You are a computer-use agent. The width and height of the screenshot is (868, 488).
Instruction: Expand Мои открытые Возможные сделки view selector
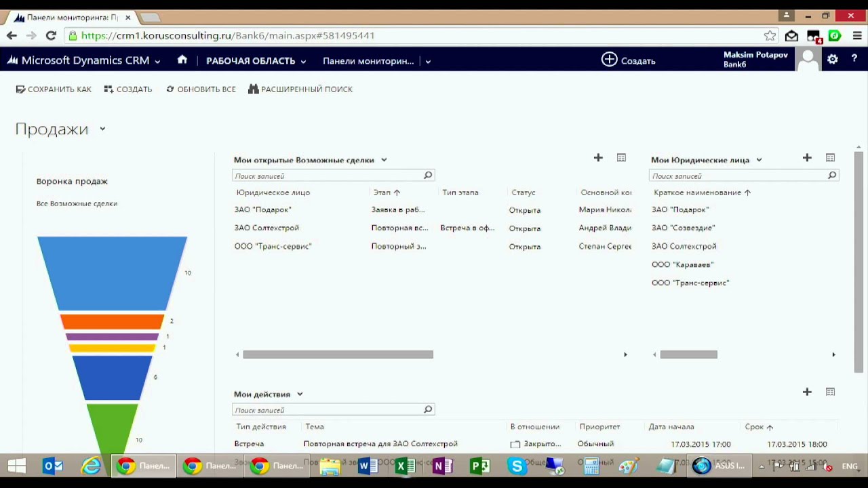coord(384,160)
